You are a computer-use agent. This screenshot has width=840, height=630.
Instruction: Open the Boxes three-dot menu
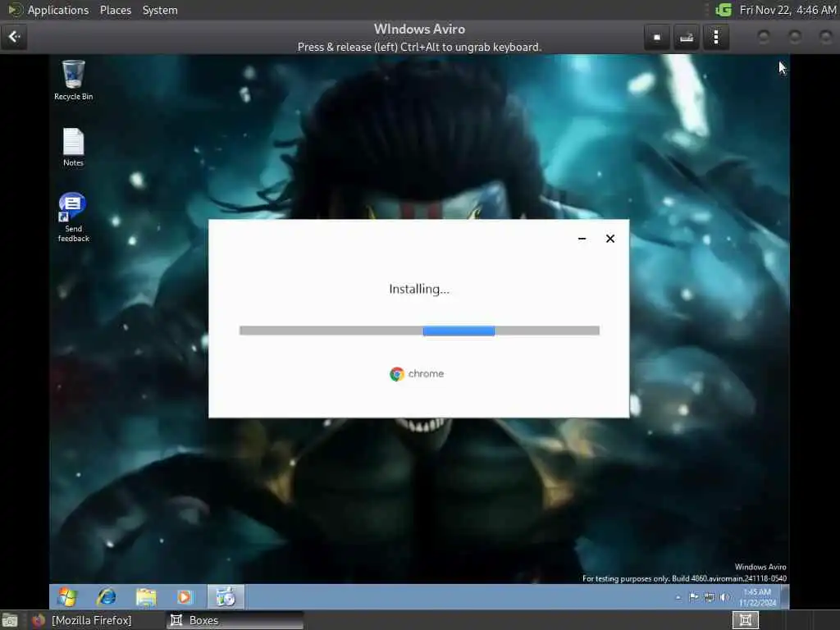(715, 37)
